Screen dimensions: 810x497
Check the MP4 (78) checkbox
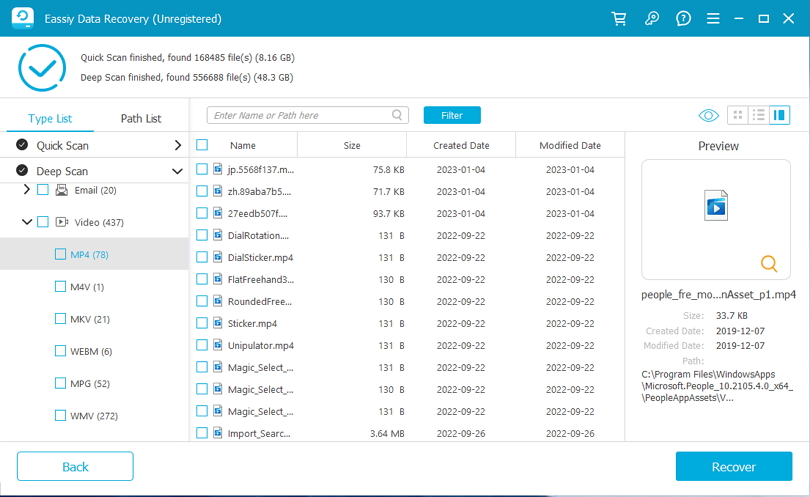click(60, 254)
